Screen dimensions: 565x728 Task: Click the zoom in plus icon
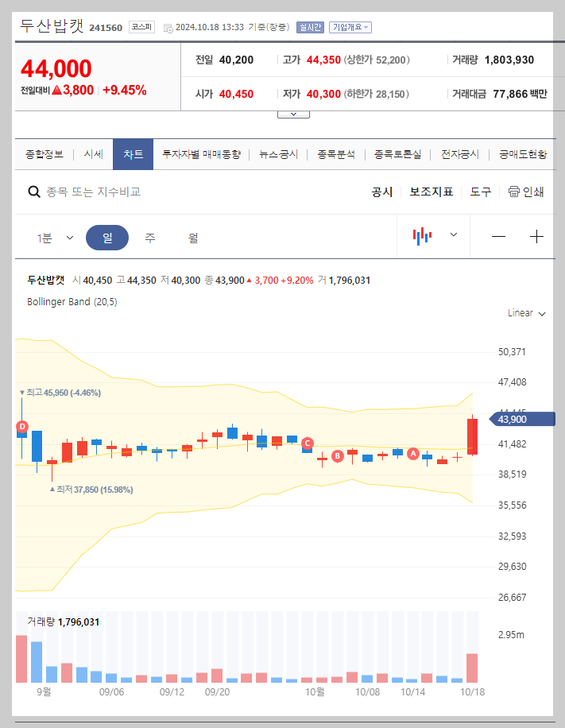tap(537, 237)
